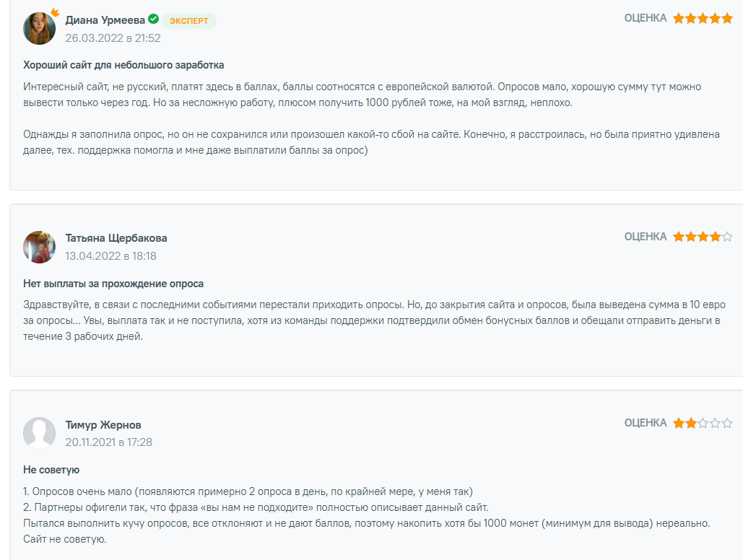
Task: Click the review title 'Нет выплаты за прохождение опроса'
Action: point(113,284)
